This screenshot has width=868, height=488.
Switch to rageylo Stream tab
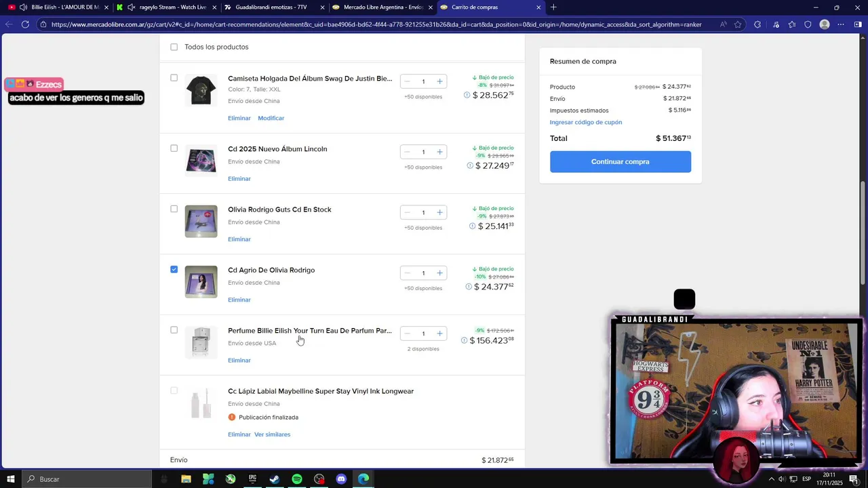pyautogui.click(x=167, y=7)
